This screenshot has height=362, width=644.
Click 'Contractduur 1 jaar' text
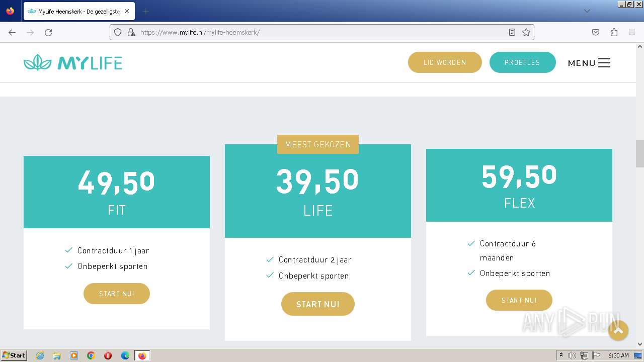(x=113, y=250)
